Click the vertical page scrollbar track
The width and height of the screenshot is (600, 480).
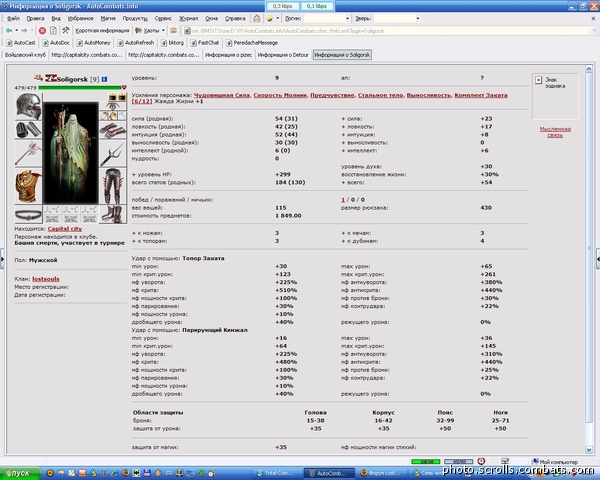pos(589,259)
